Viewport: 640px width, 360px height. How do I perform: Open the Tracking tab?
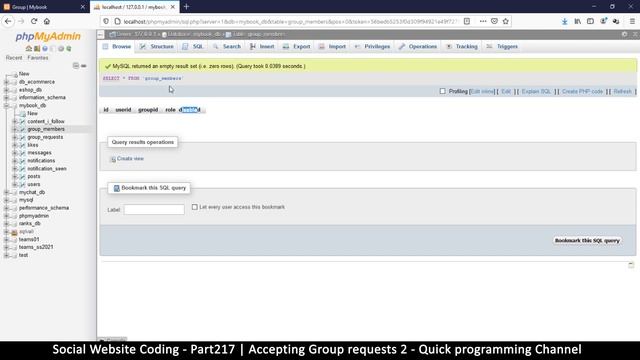tap(462, 47)
